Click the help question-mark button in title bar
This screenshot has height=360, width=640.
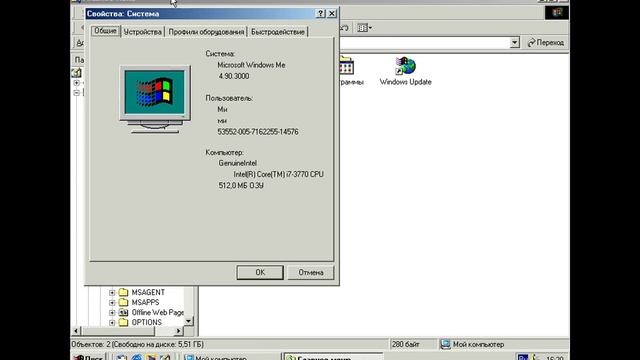[x=321, y=13]
